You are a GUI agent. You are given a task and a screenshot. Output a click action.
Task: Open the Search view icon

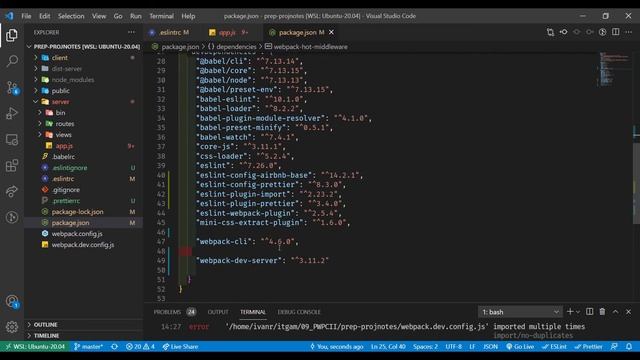12,61
